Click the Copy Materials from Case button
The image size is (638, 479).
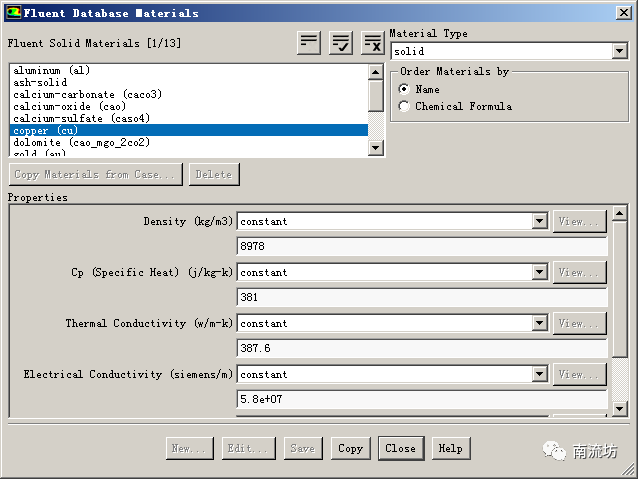point(96,175)
